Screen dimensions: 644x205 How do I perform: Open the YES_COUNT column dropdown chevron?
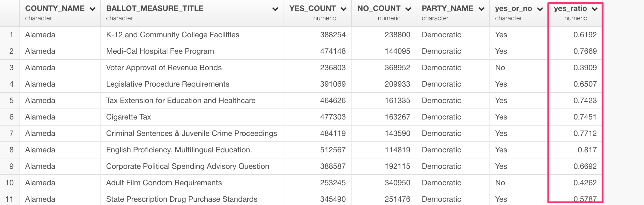pos(343,9)
